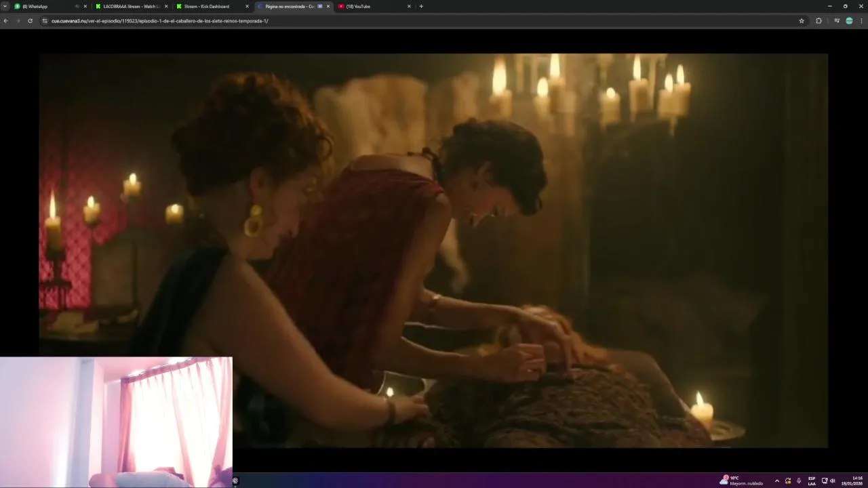868x488 pixels.
Task: Click the microphone tray icon
Action: click(798, 481)
